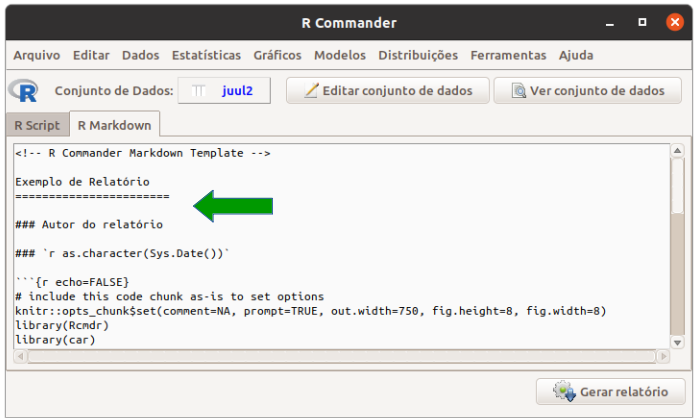695x418 pixels.
Task: Maximize the R Commander window
Action: (642, 22)
